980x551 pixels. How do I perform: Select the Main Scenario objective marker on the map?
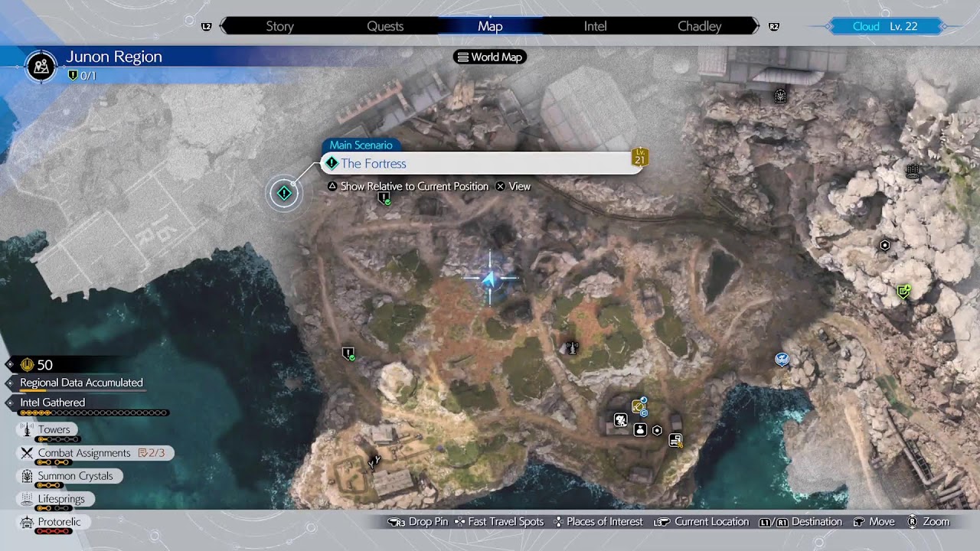tap(284, 194)
